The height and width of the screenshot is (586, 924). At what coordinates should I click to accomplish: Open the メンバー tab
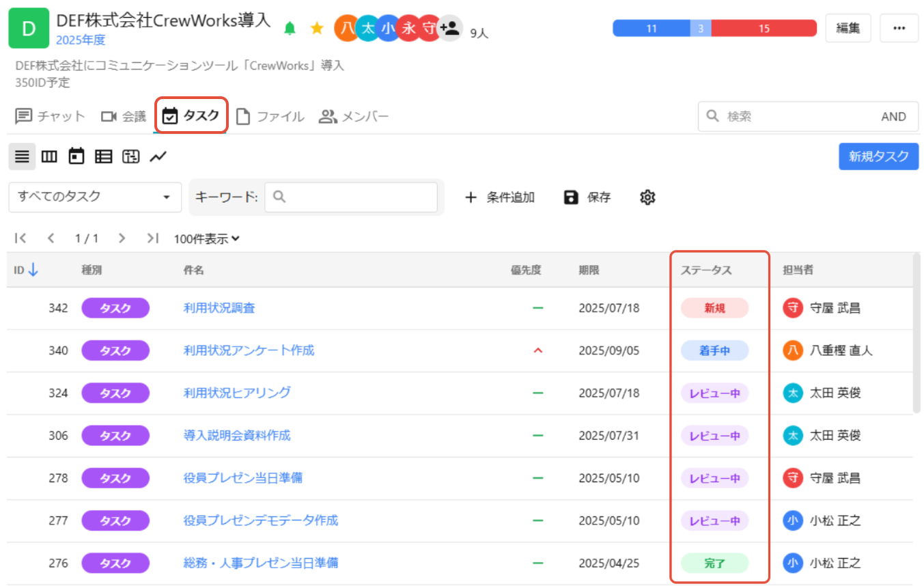click(354, 116)
